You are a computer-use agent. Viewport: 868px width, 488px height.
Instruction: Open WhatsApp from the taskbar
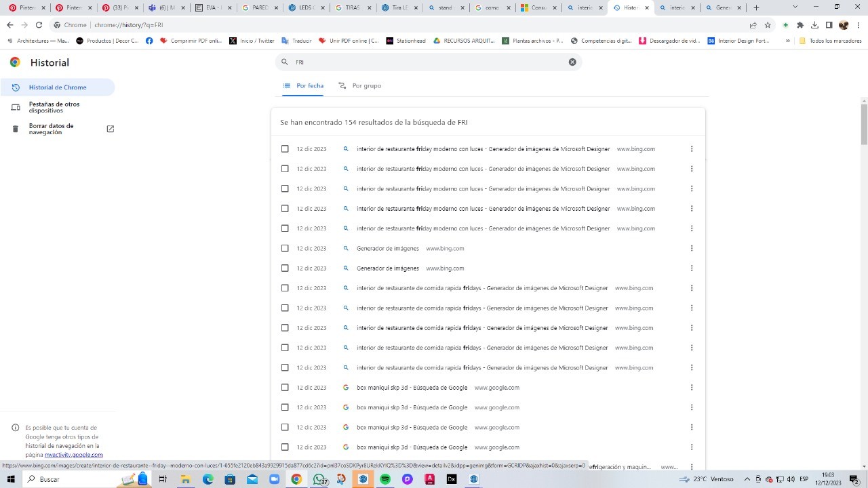point(319,479)
